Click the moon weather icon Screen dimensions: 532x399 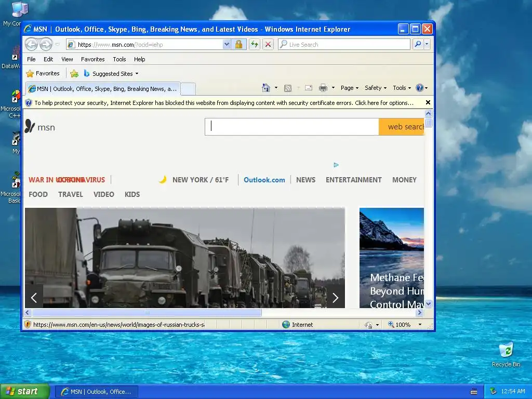coord(163,179)
